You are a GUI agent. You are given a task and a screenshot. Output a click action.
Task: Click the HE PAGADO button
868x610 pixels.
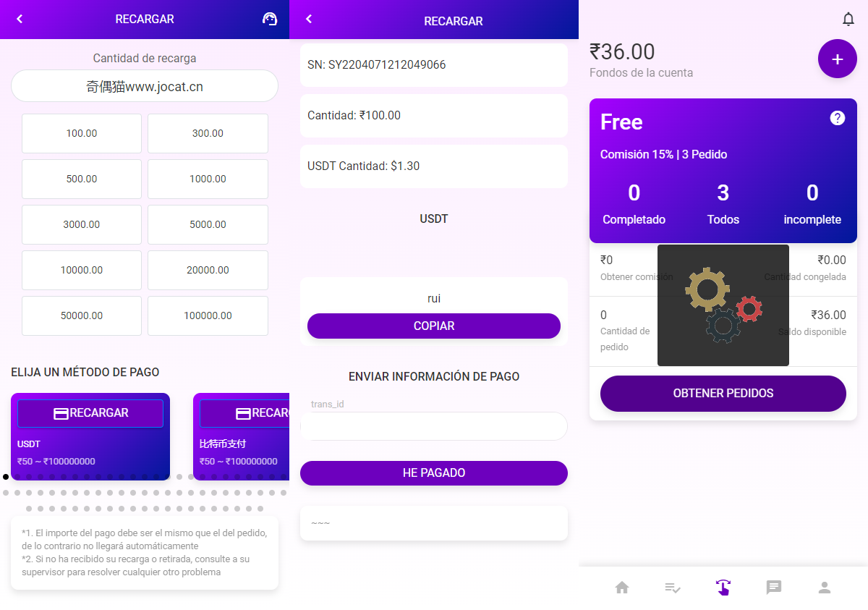[434, 473]
